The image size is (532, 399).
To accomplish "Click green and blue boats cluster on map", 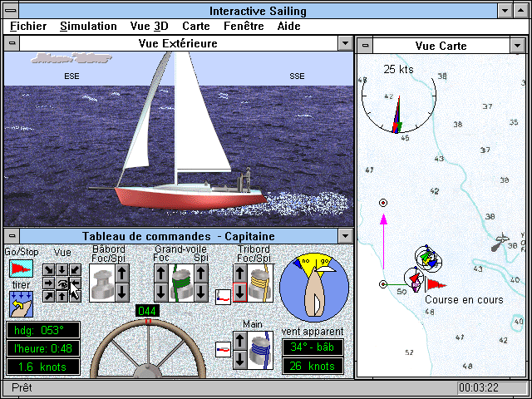I will click(x=427, y=259).
